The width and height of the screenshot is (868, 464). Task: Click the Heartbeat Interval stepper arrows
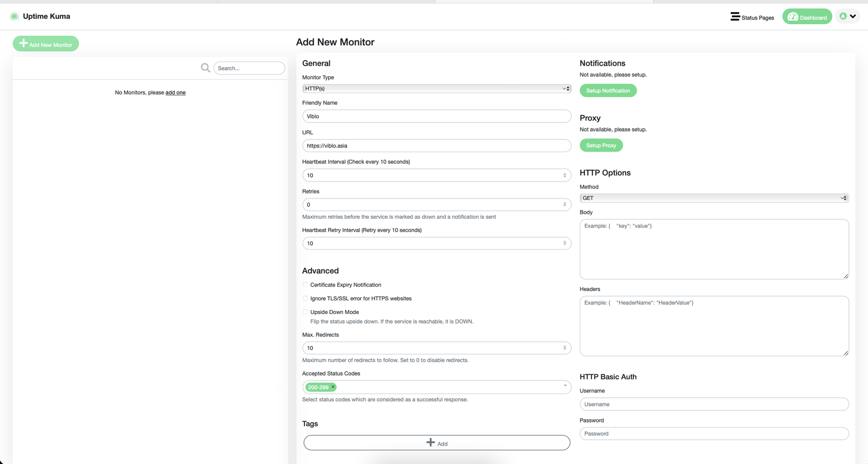click(x=564, y=175)
